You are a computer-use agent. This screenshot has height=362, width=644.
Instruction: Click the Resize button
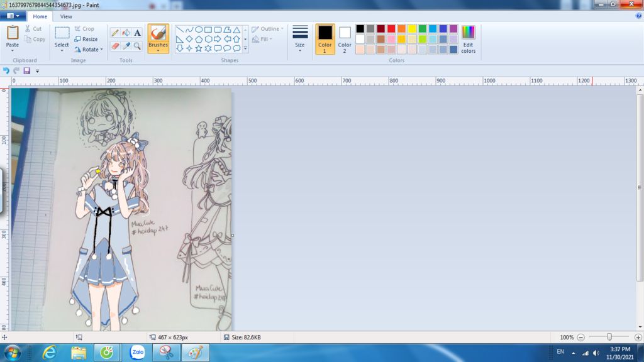click(86, 39)
